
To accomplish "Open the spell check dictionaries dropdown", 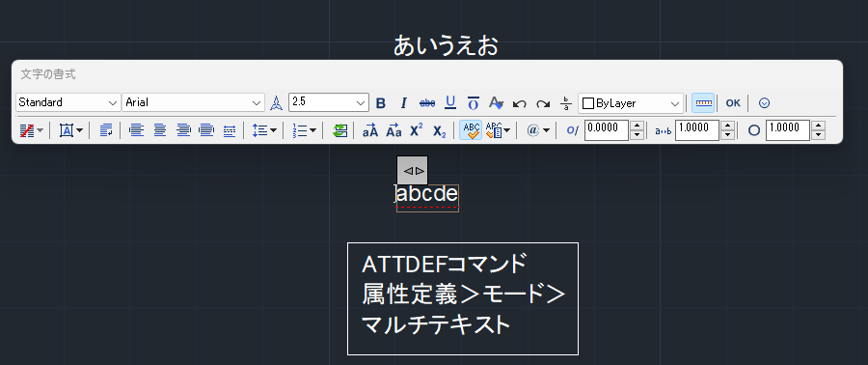I will click(x=498, y=130).
